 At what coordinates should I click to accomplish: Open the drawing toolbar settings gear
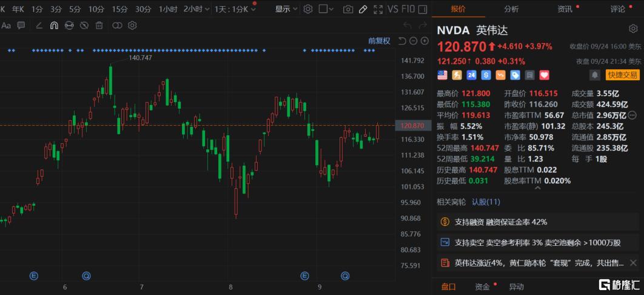(x=132, y=25)
